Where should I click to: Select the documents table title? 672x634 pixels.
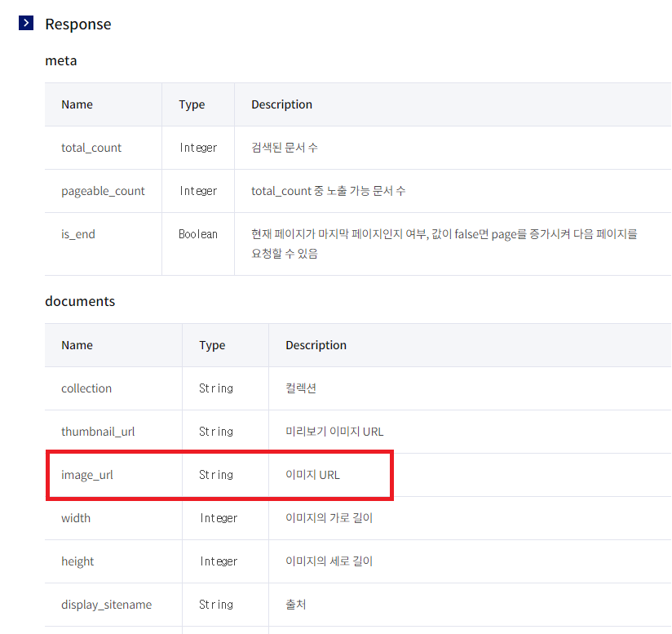point(80,301)
